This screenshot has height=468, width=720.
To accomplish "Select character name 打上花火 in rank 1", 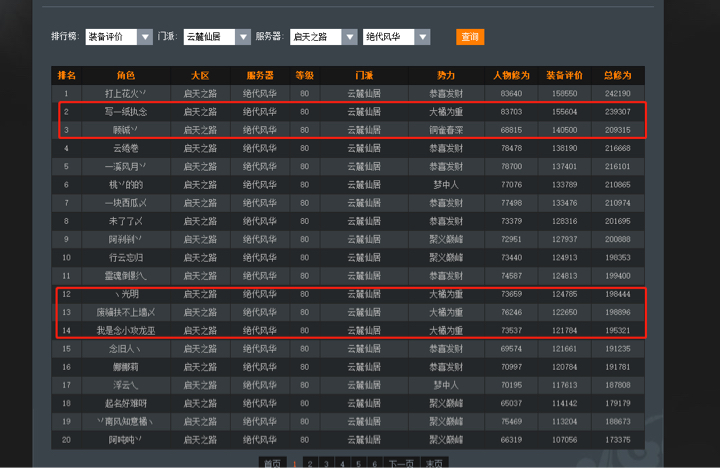I will point(125,94).
